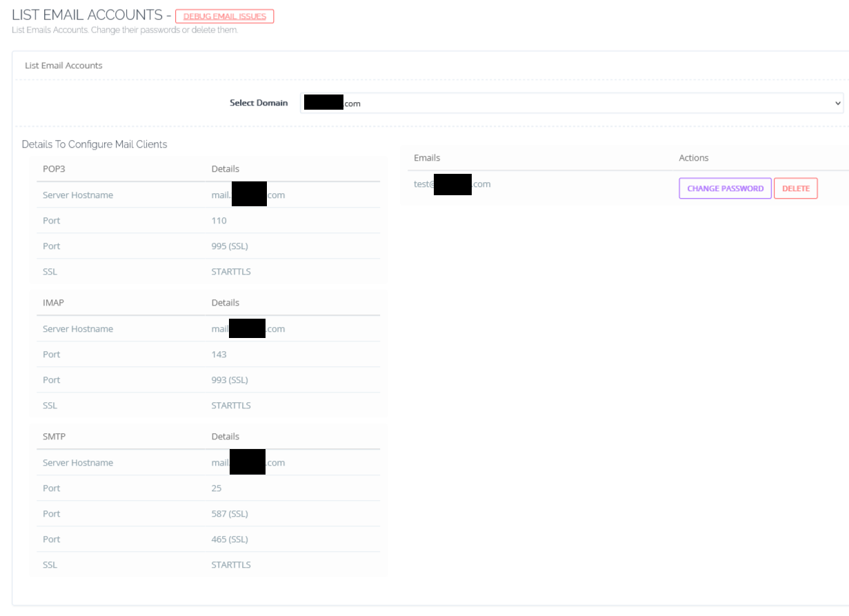
Task: Click the DEBUG EMAIL ISSUES button
Action: tap(224, 16)
